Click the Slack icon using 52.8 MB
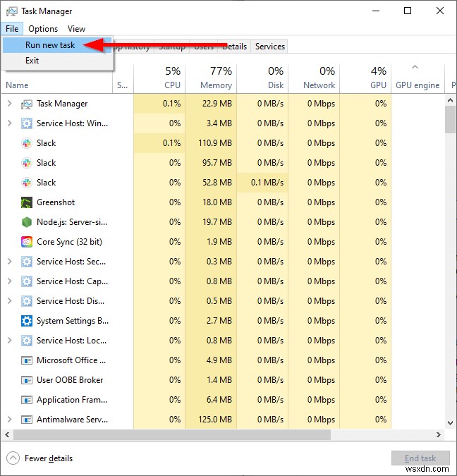 point(27,183)
